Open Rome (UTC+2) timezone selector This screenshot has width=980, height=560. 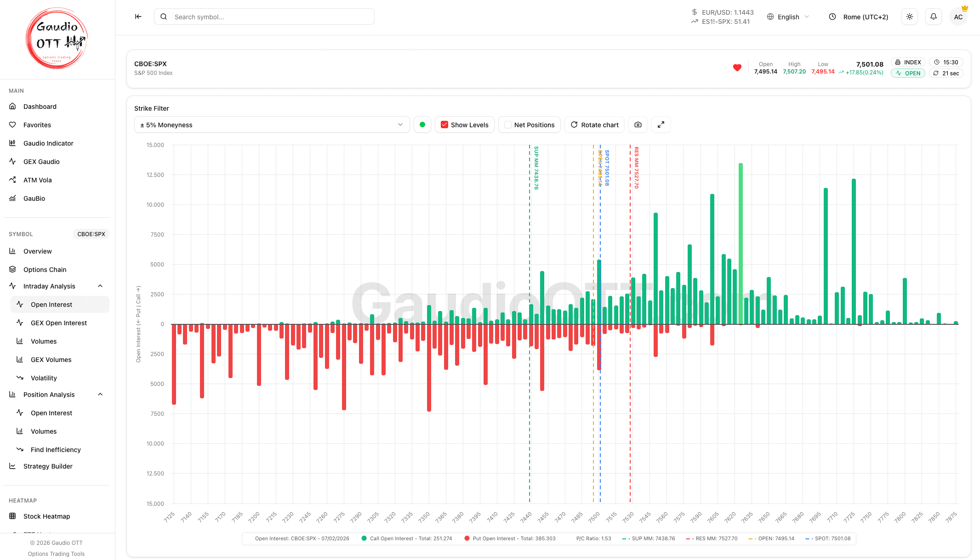pos(858,17)
